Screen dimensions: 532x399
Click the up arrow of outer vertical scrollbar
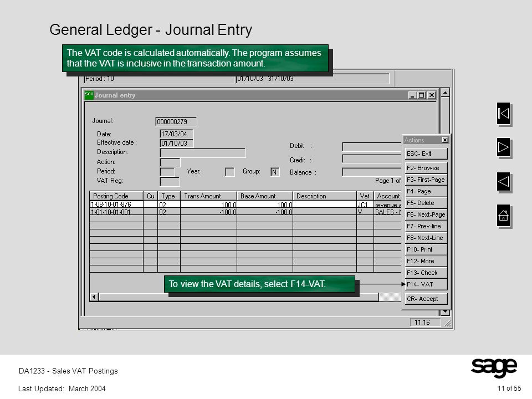445,93
